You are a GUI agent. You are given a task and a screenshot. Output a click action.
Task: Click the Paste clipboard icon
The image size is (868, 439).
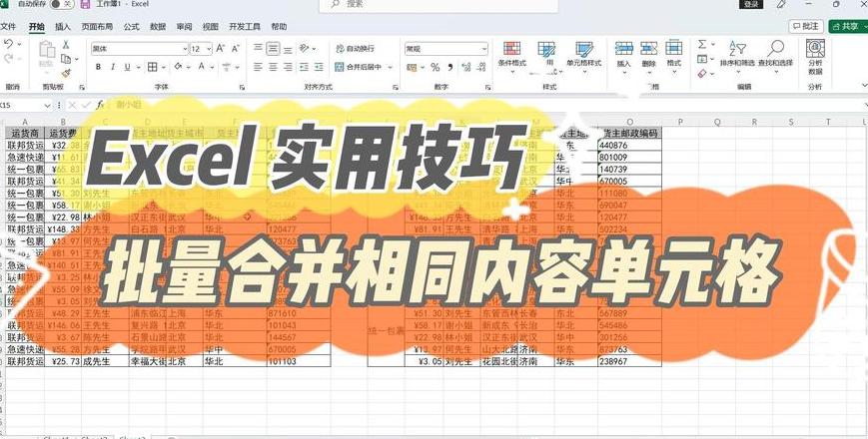47,49
